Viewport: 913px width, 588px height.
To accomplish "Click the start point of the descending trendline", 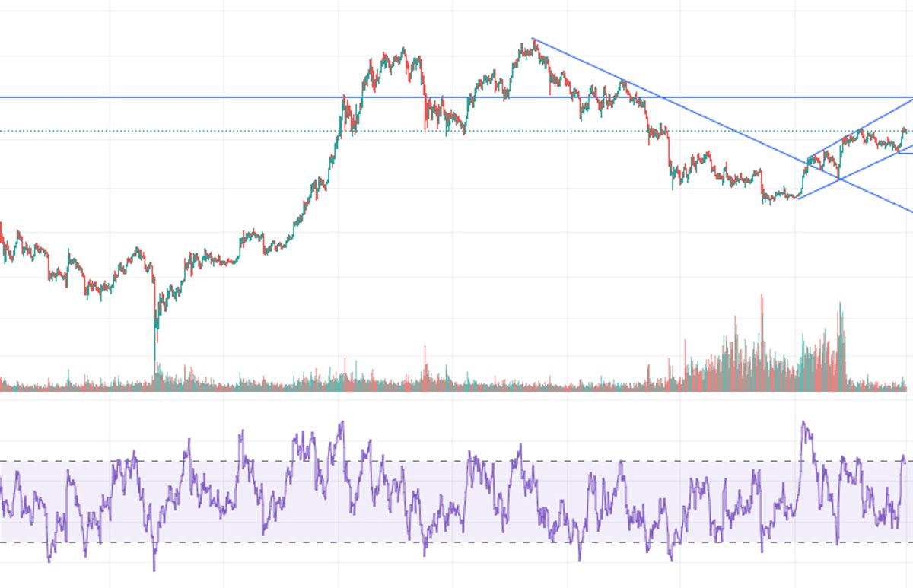I will point(533,39).
